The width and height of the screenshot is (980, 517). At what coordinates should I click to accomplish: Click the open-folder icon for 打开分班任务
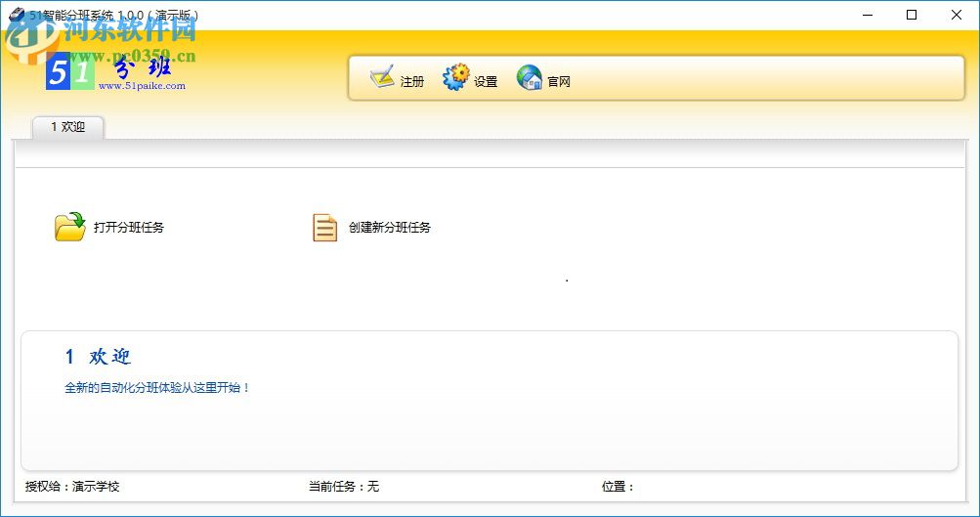[70, 227]
